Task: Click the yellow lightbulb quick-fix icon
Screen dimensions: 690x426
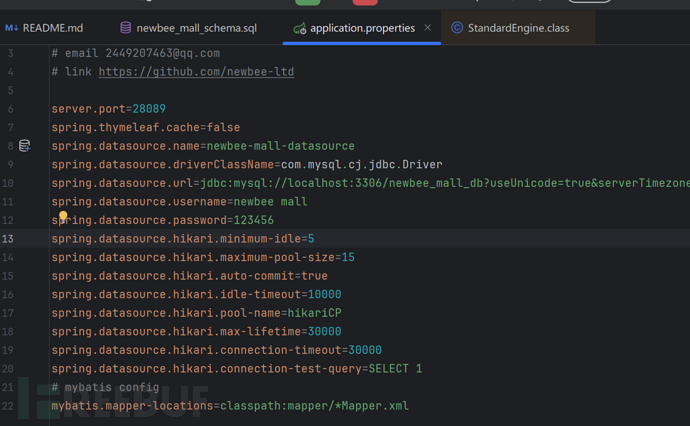Action: click(x=63, y=215)
